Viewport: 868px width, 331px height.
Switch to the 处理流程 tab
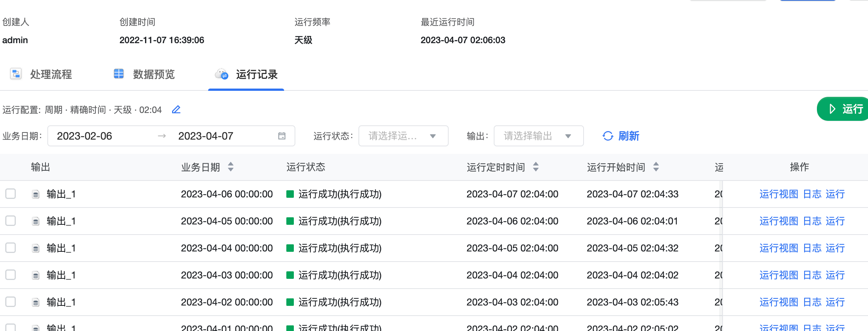[x=41, y=74]
